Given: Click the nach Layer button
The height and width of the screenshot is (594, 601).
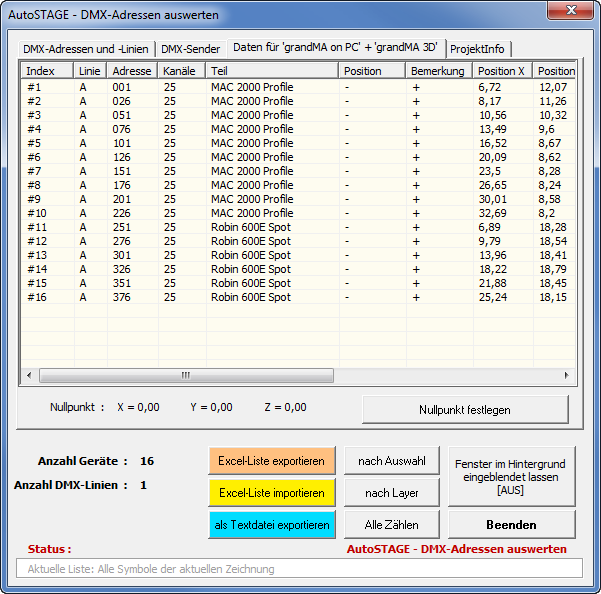Looking at the screenshot, I should pos(393,493).
